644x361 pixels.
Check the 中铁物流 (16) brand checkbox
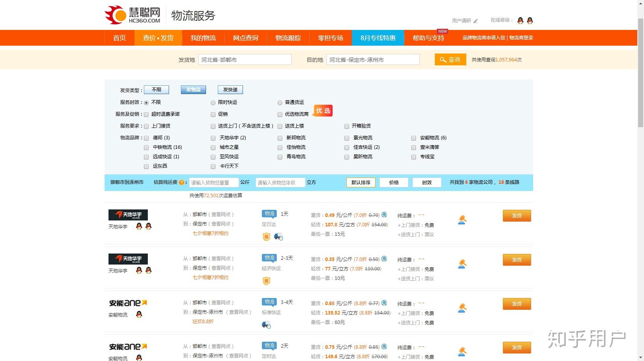coord(146,147)
